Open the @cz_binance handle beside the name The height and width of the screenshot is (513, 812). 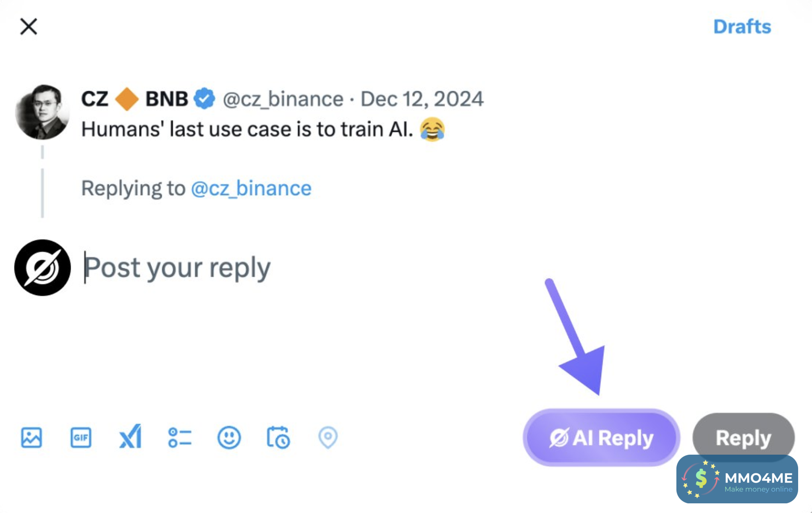283,99
